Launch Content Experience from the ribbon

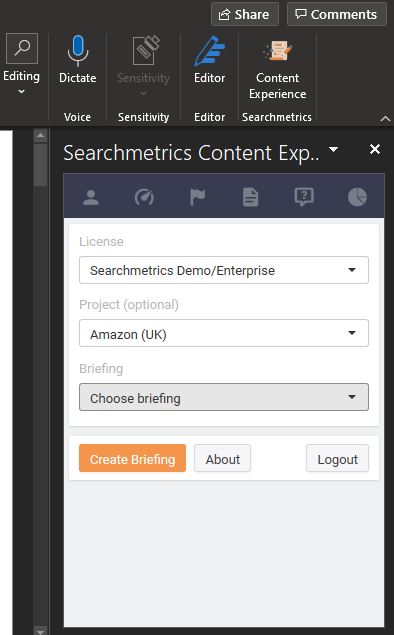coord(277,69)
